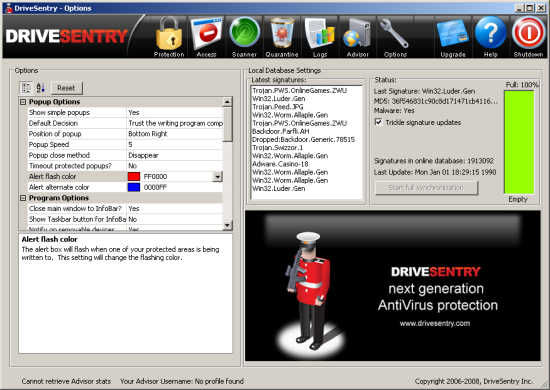
Task: Click the red Alert flash color swatch
Action: point(134,176)
